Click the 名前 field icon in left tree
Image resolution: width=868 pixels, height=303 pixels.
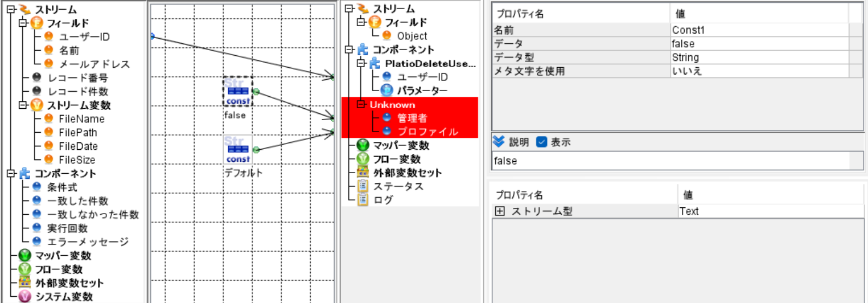[48, 51]
